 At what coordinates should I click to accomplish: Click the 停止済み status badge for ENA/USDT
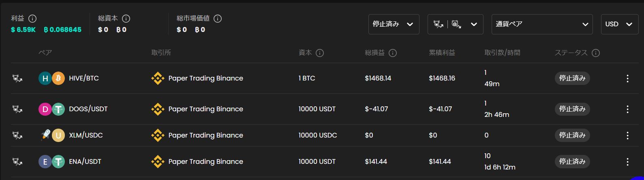point(572,161)
